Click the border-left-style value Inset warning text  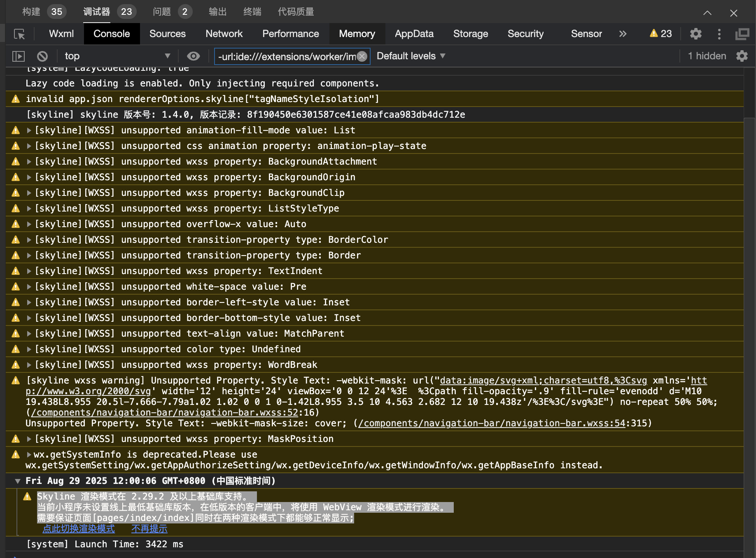coord(192,302)
